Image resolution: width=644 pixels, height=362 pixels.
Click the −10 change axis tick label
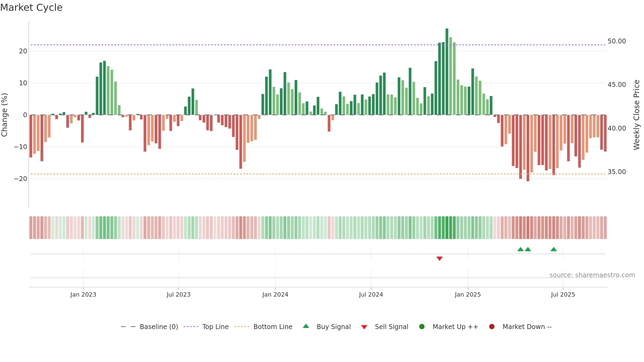[x=21, y=147]
